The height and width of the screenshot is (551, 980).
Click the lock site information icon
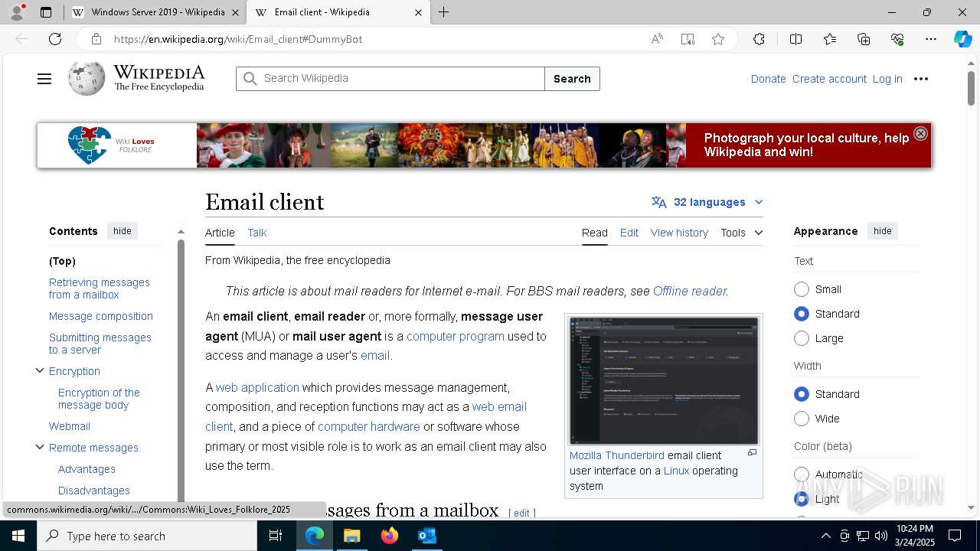coord(96,39)
